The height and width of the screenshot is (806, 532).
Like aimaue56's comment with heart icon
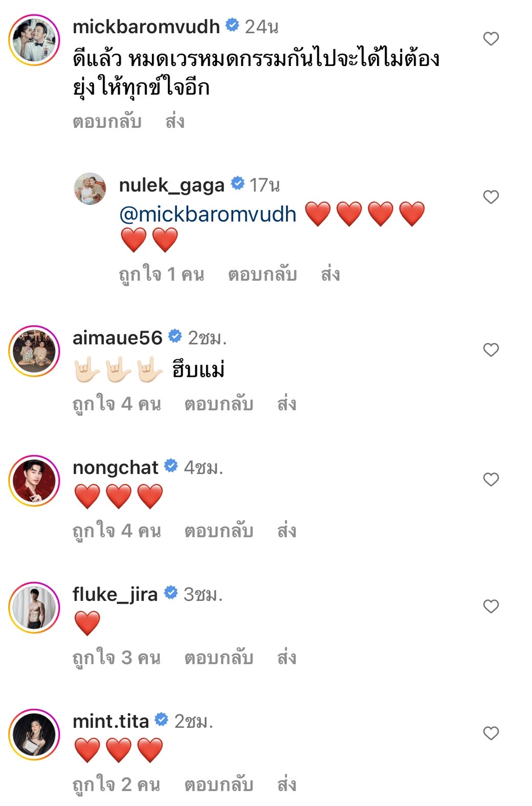click(491, 350)
